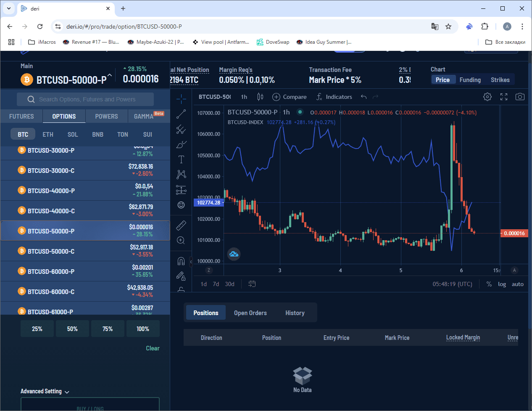Click the Google Translate icon in address bar
The width and height of the screenshot is (532, 411).
click(435, 27)
